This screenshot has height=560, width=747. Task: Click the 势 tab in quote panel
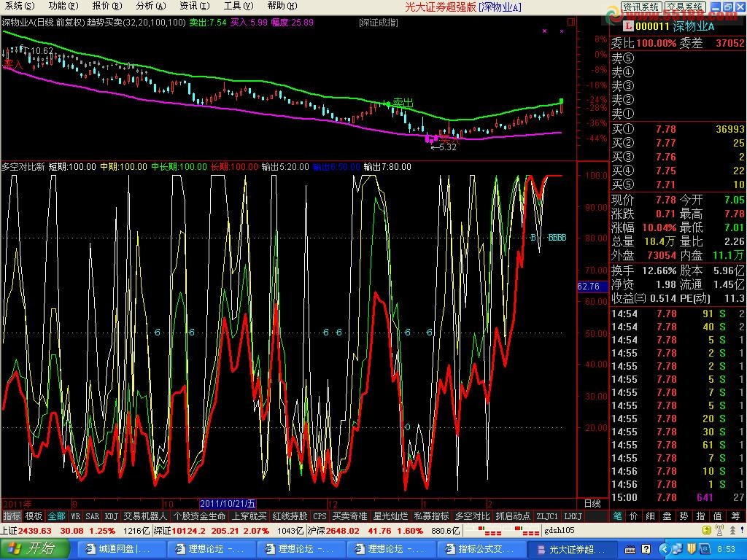click(684, 516)
